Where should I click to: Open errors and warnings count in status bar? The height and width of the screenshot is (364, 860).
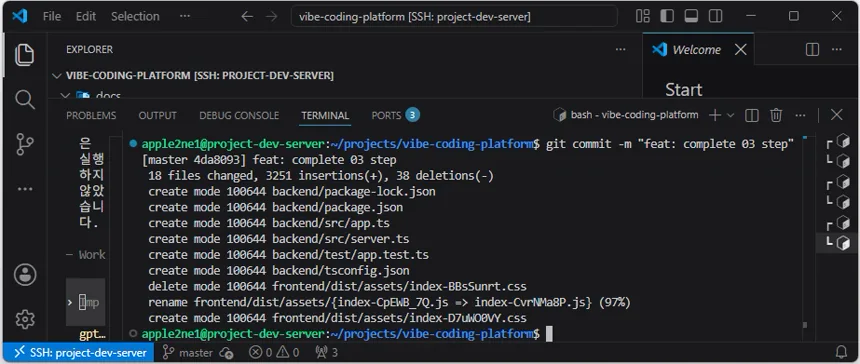tap(274, 352)
